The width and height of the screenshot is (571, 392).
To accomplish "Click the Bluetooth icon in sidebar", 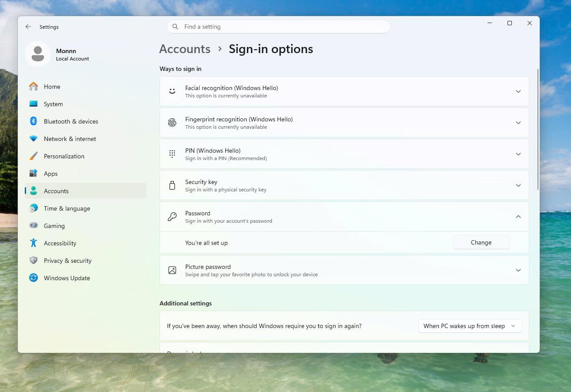I will point(33,121).
